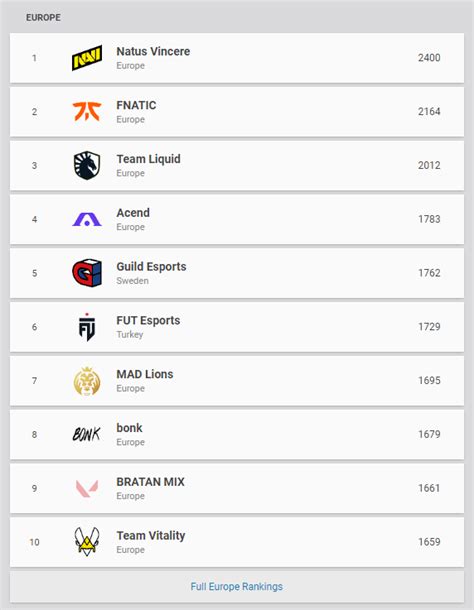
Task: Click the Natus Vincere yellow logo
Action: pyautogui.click(x=87, y=58)
